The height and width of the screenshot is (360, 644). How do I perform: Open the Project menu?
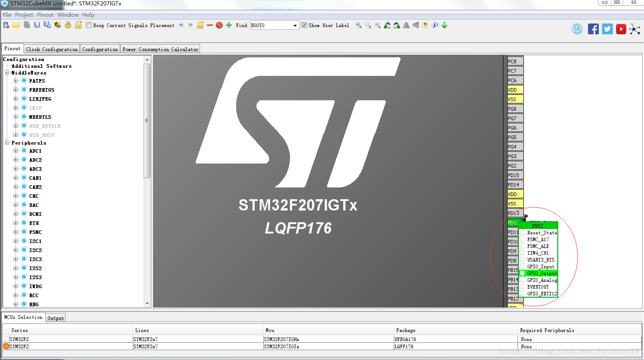24,15
